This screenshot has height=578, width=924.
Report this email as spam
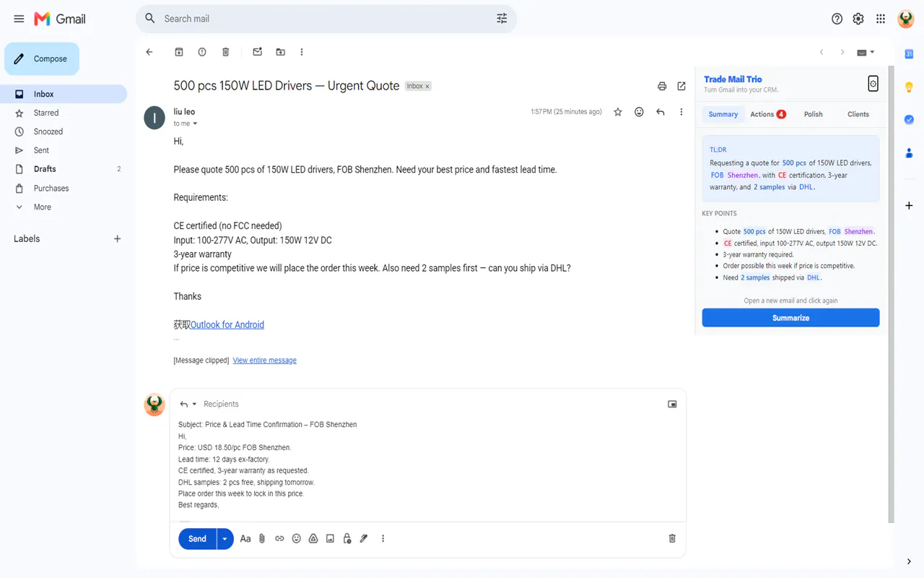pyautogui.click(x=202, y=52)
